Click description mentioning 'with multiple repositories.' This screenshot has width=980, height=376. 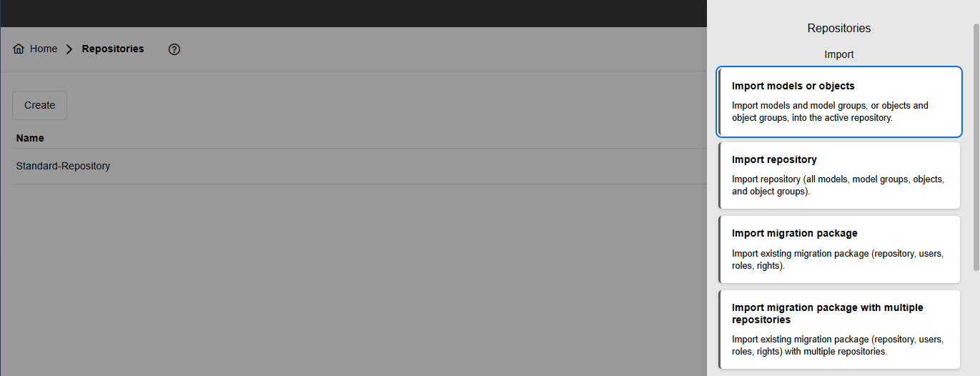pyautogui.click(x=838, y=345)
